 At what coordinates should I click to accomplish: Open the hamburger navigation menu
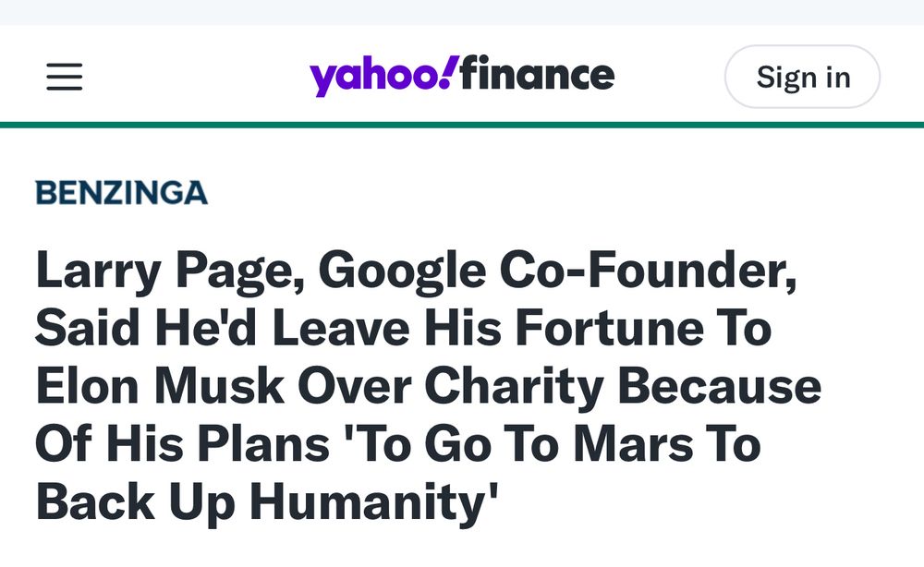click(65, 77)
